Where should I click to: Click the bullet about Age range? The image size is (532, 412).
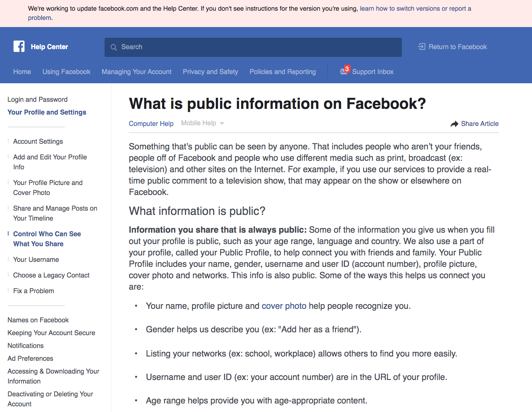tap(256, 401)
